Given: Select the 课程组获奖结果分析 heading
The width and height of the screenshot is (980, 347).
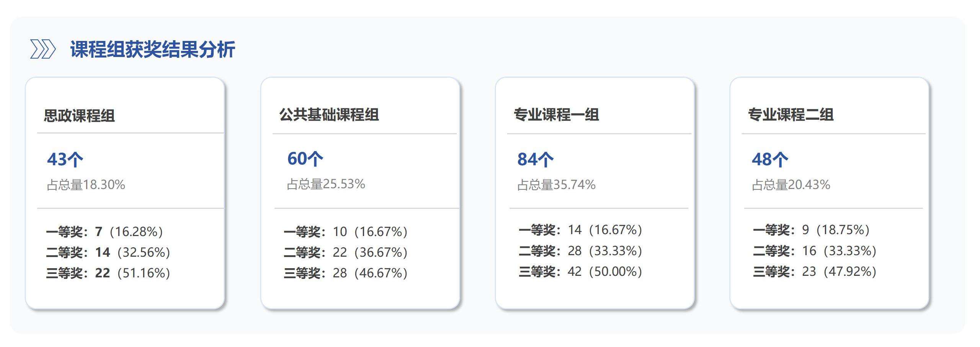Looking at the screenshot, I should pyautogui.click(x=152, y=50).
